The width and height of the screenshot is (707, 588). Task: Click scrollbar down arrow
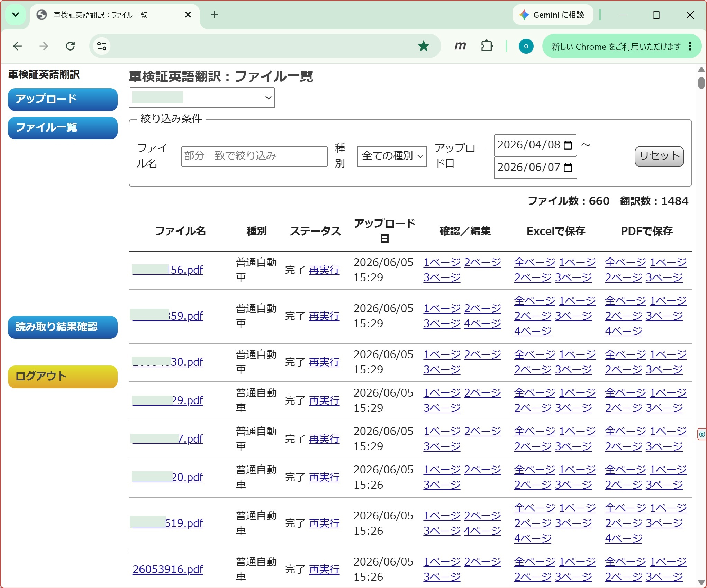coord(701,582)
